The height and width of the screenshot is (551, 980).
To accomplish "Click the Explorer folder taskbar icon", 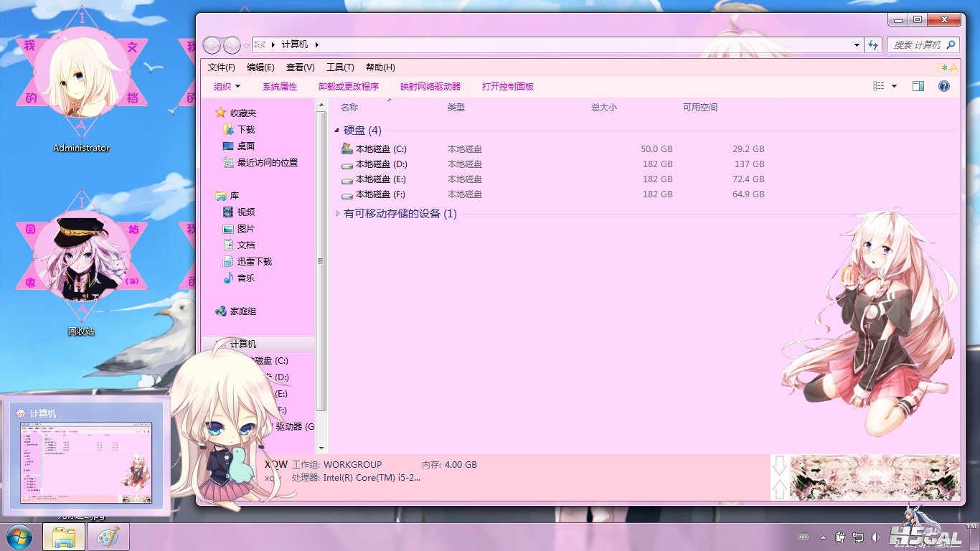I will [x=64, y=537].
